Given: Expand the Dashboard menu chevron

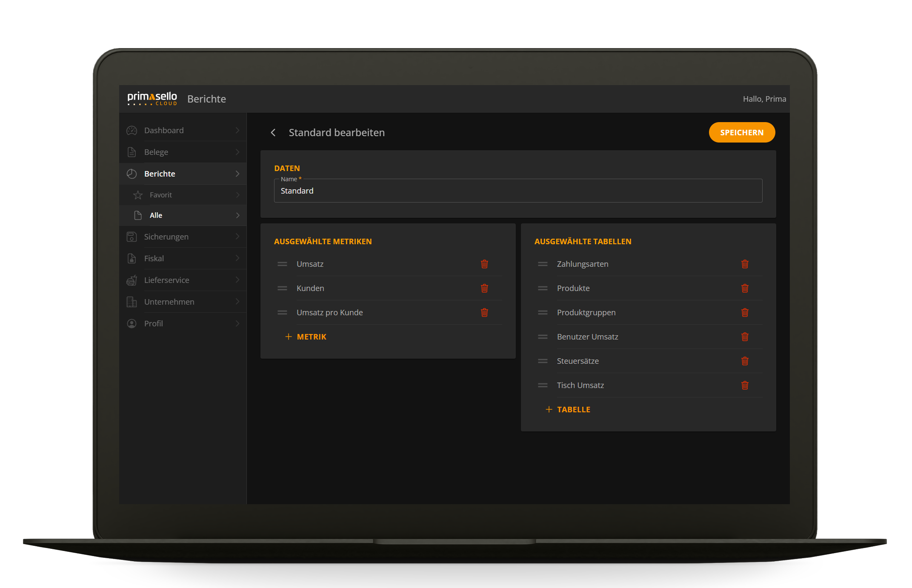Looking at the screenshot, I should pos(237,130).
